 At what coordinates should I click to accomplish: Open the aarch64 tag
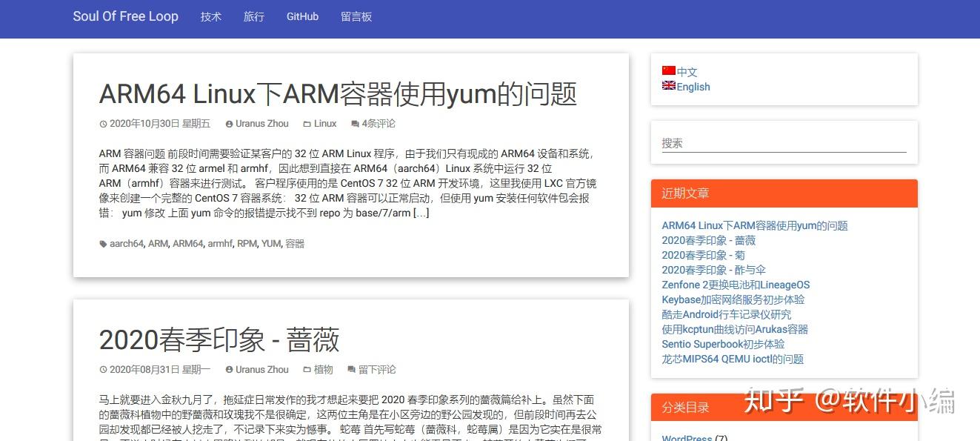point(127,244)
